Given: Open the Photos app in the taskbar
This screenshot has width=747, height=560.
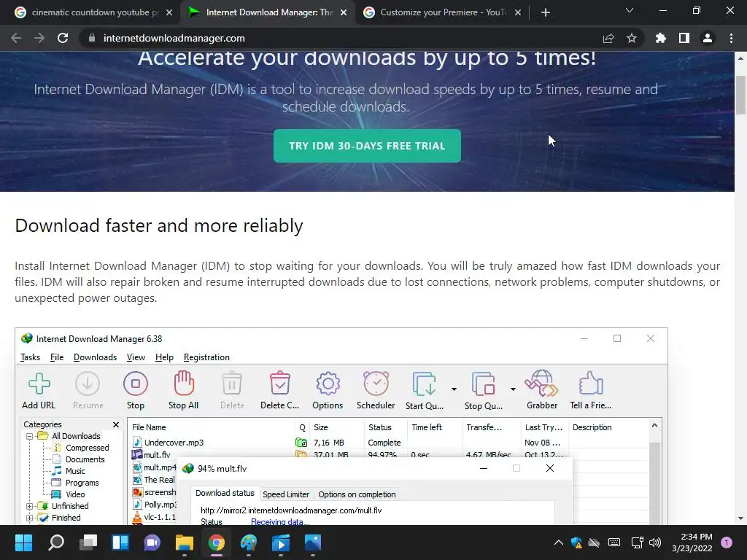Looking at the screenshot, I should [x=313, y=542].
